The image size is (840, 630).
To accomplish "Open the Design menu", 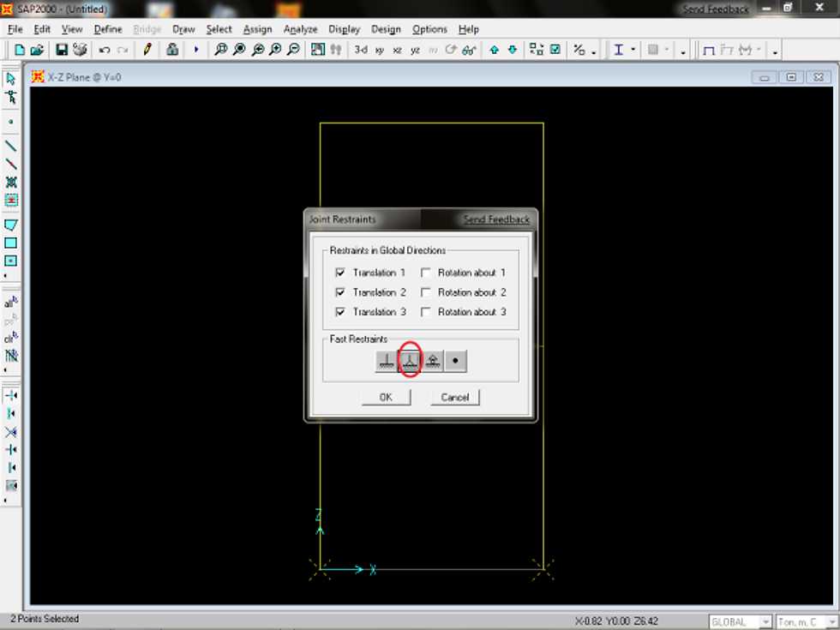I will [386, 29].
